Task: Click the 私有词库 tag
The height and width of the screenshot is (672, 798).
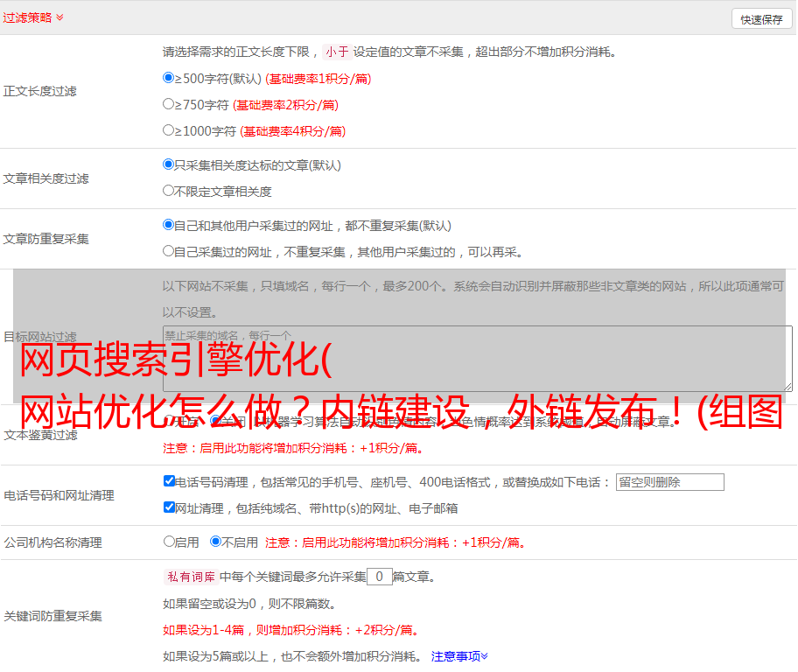Action: pos(191,577)
